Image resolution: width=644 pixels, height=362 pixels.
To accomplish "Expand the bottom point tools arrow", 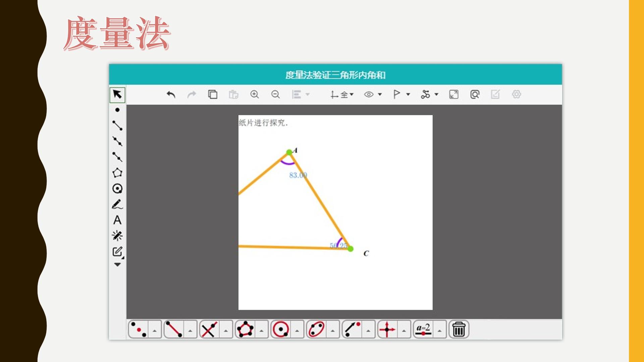I will [155, 330].
